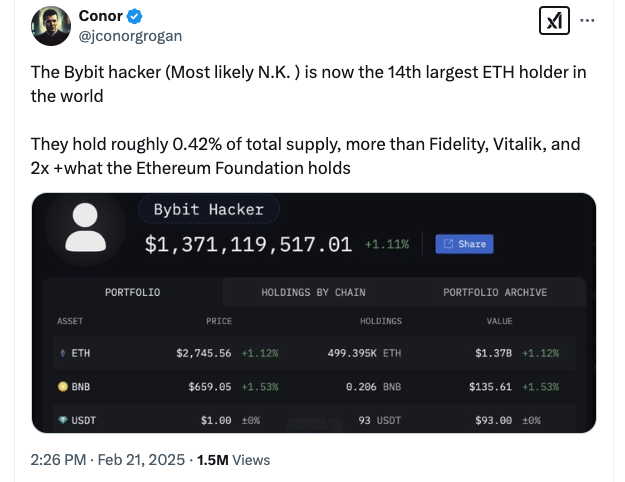Select the PORTFOLIO tab

tap(132, 292)
